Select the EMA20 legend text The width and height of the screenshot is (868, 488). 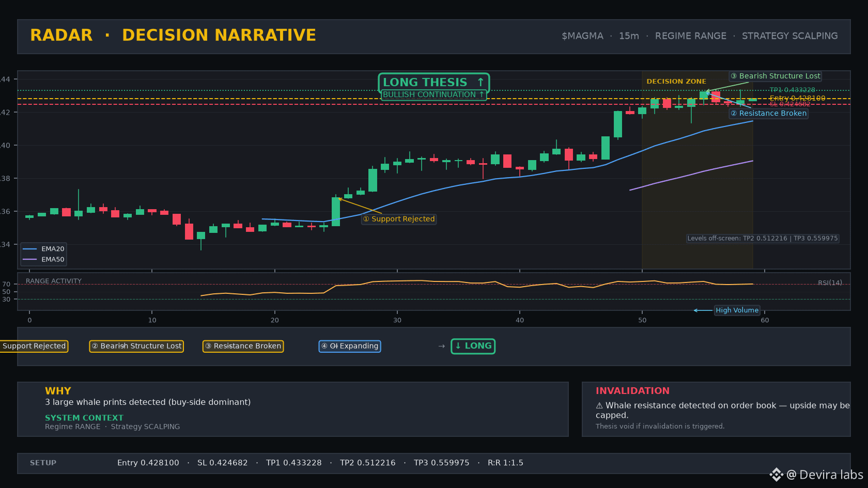click(x=53, y=249)
